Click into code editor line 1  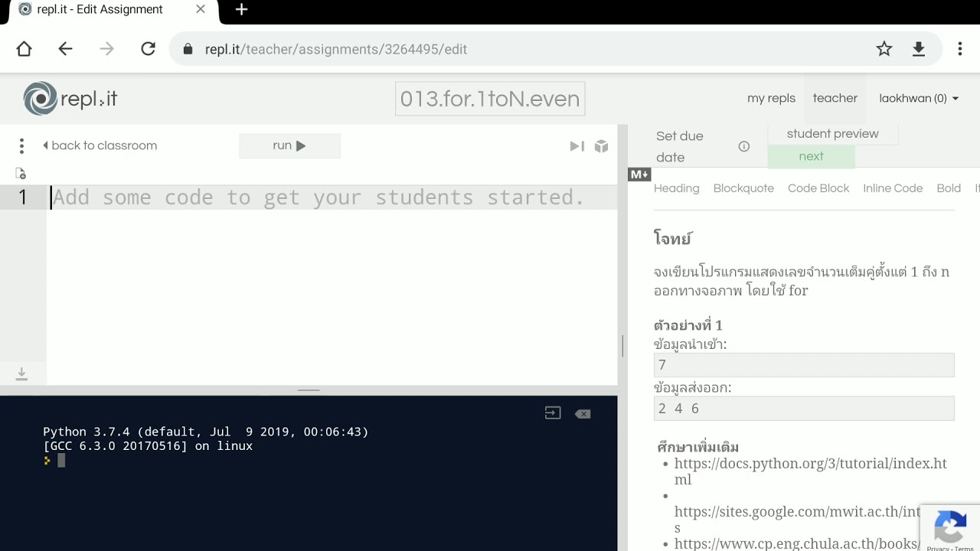click(333, 197)
